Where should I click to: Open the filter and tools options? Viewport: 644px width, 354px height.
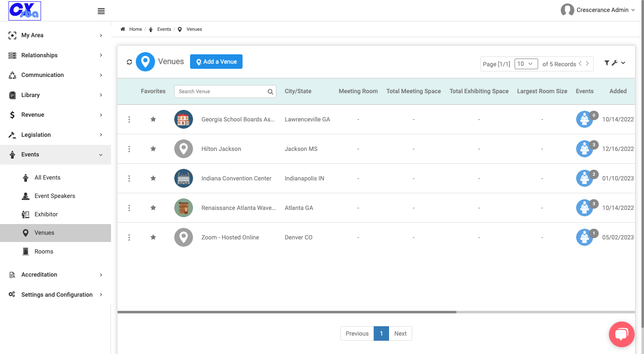coord(615,63)
